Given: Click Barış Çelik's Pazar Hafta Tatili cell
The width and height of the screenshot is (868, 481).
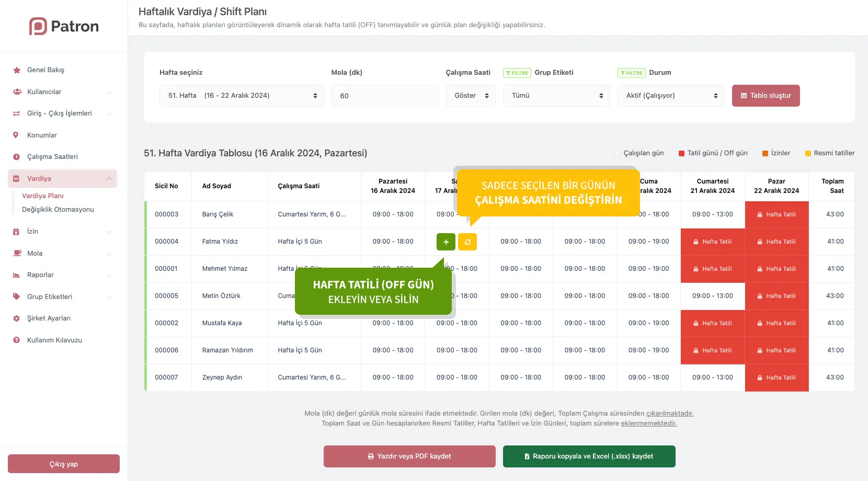Looking at the screenshot, I should 776,214.
